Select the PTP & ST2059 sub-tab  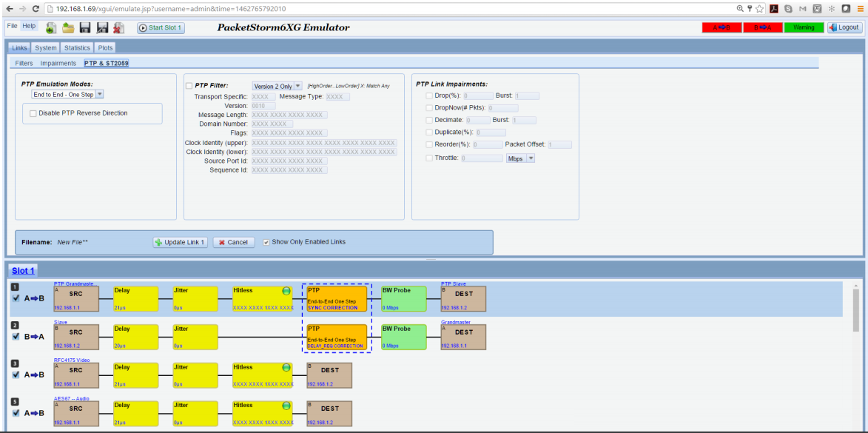pyautogui.click(x=107, y=63)
